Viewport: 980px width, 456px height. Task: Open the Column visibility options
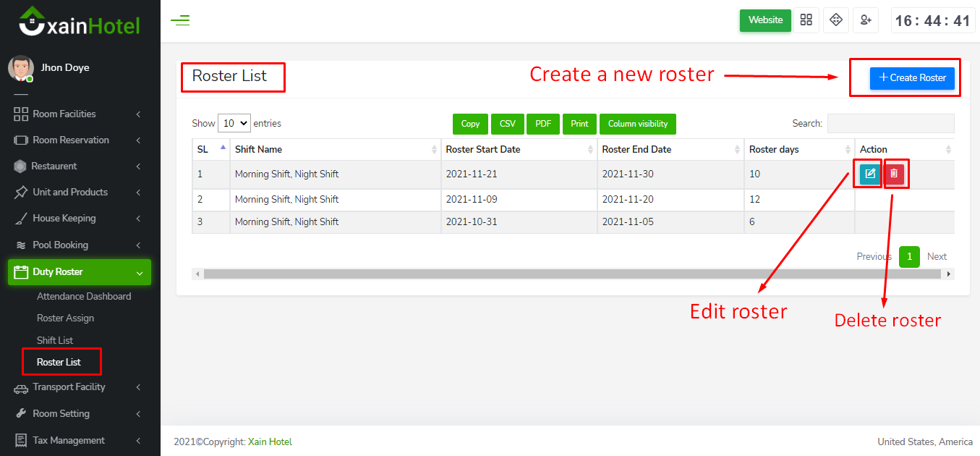(637, 124)
